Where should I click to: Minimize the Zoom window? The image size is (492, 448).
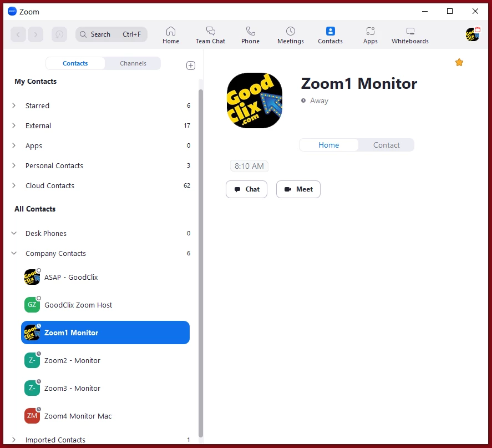coord(425,11)
